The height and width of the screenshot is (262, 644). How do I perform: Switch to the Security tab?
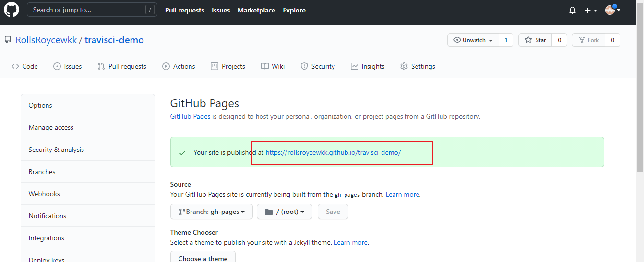pyautogui.click(x=318, y=66)
